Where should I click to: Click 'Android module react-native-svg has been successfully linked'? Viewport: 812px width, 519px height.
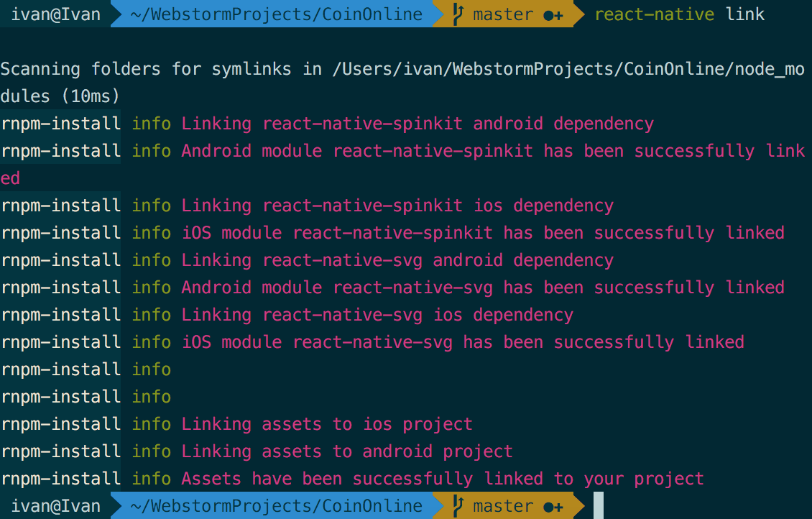(483, 288)
